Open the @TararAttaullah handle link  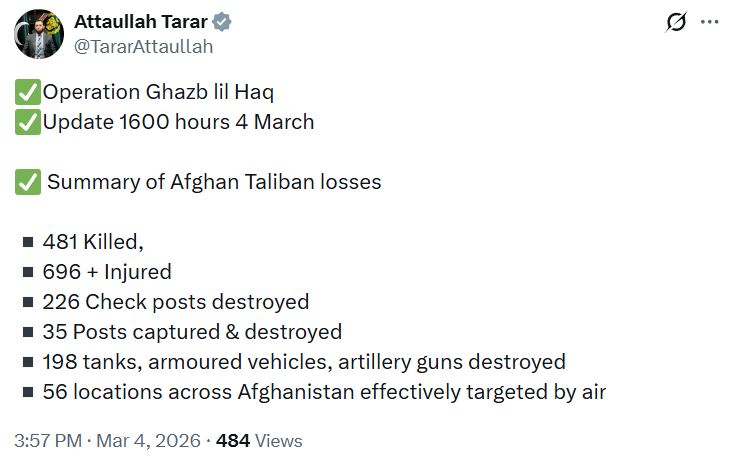point(143,46)
